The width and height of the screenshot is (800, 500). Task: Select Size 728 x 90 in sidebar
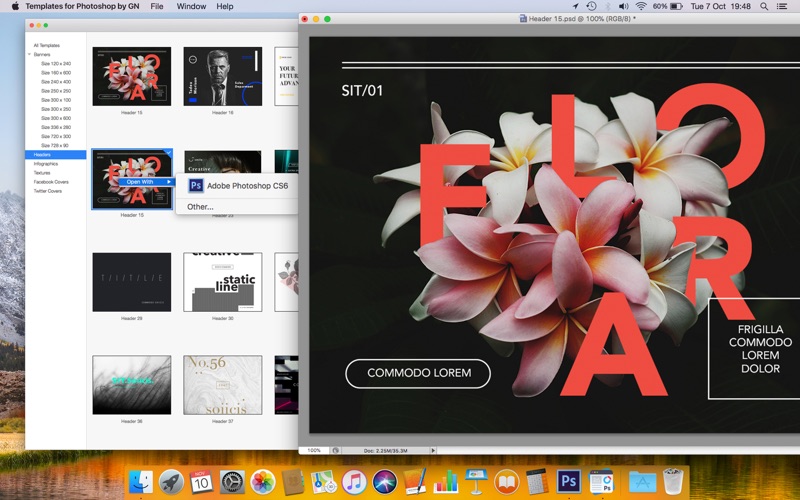55,145
